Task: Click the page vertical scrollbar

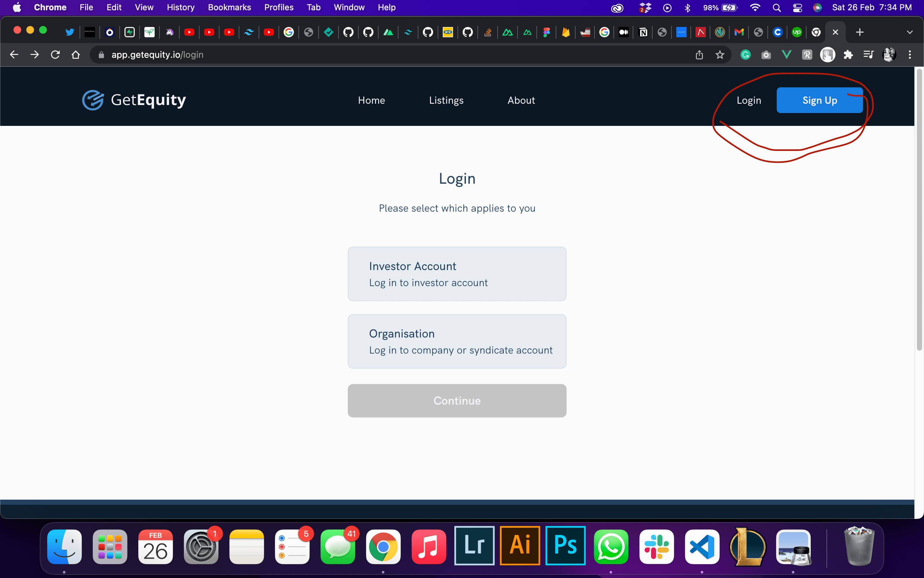Action: [920, 209]
